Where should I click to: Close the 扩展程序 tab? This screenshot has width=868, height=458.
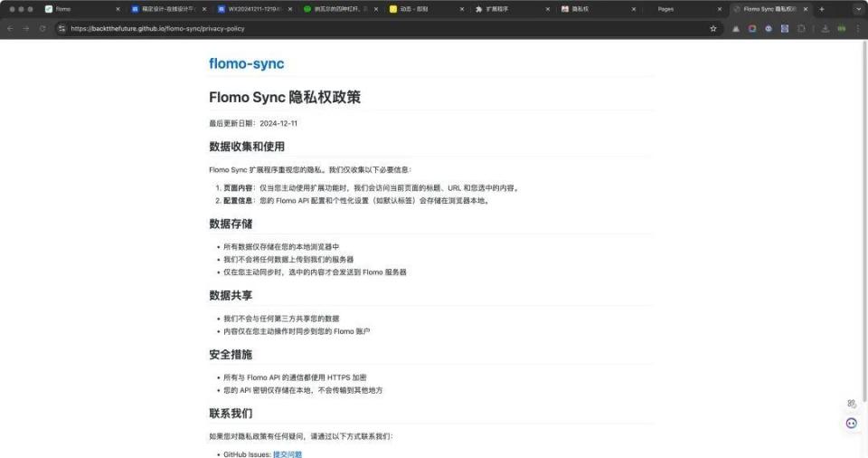[548, 9]
